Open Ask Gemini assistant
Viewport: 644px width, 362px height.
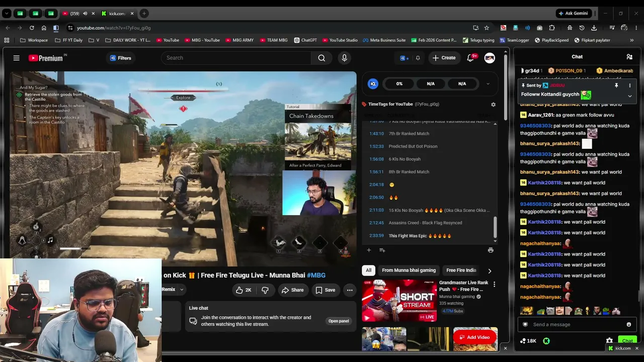click(x=573, y=14)
